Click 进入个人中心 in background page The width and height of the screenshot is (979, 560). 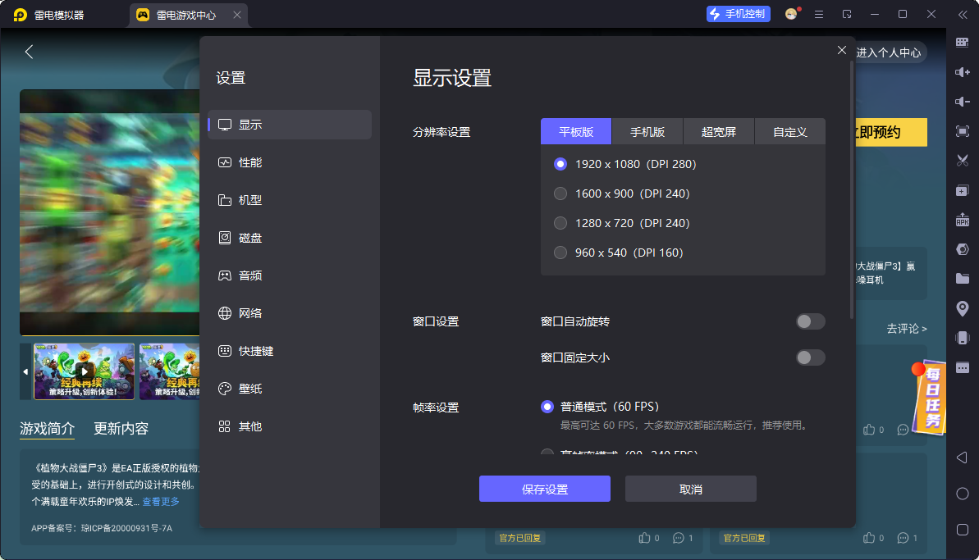tap(889, 52)
